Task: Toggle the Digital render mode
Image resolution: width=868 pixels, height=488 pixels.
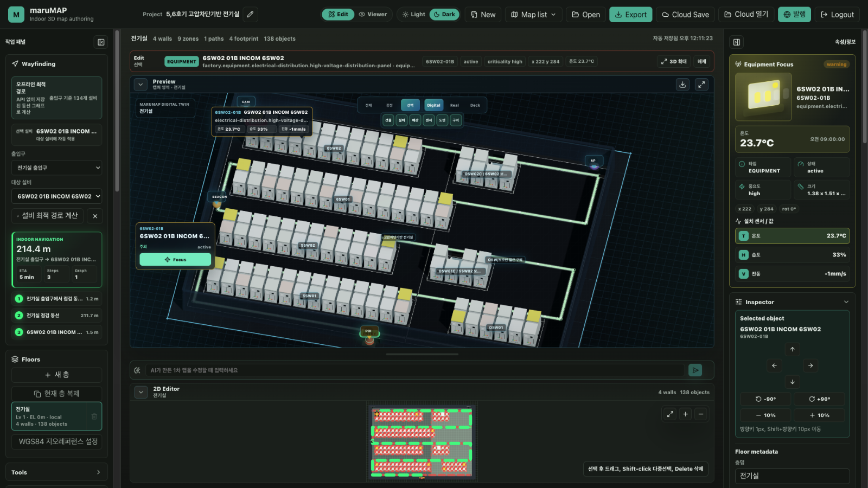Action: (433, 105)
